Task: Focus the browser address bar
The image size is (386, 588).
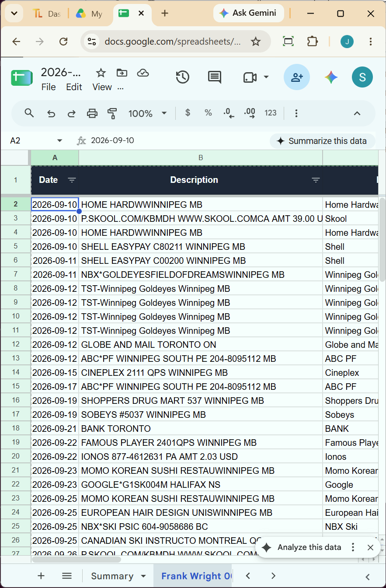Action: tap(173, 42)
